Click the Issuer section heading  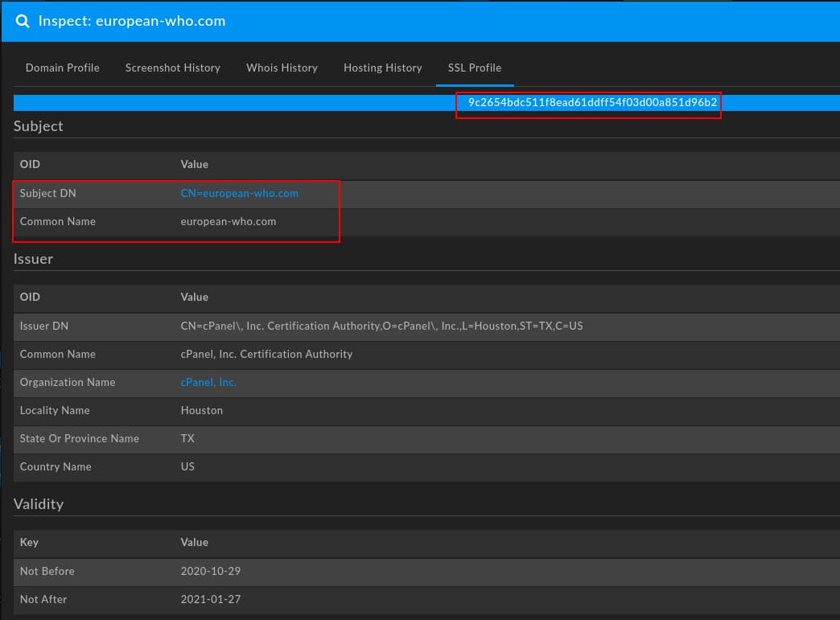tap(33, 259)
